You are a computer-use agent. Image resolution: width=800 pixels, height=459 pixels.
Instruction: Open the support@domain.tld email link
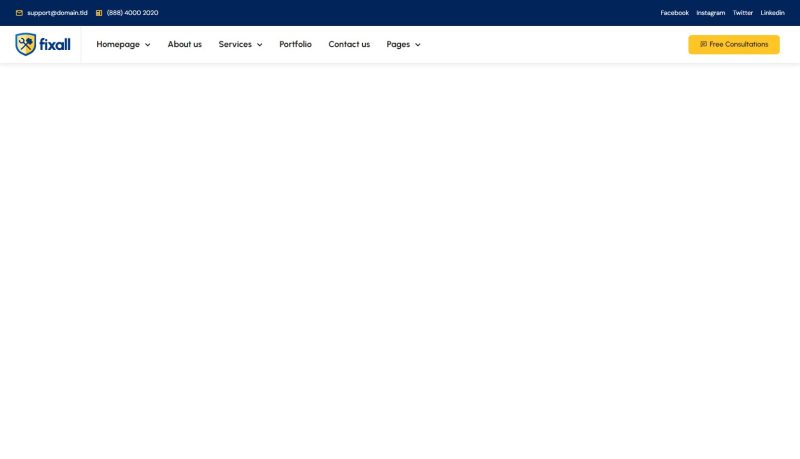tap(57, 13)
